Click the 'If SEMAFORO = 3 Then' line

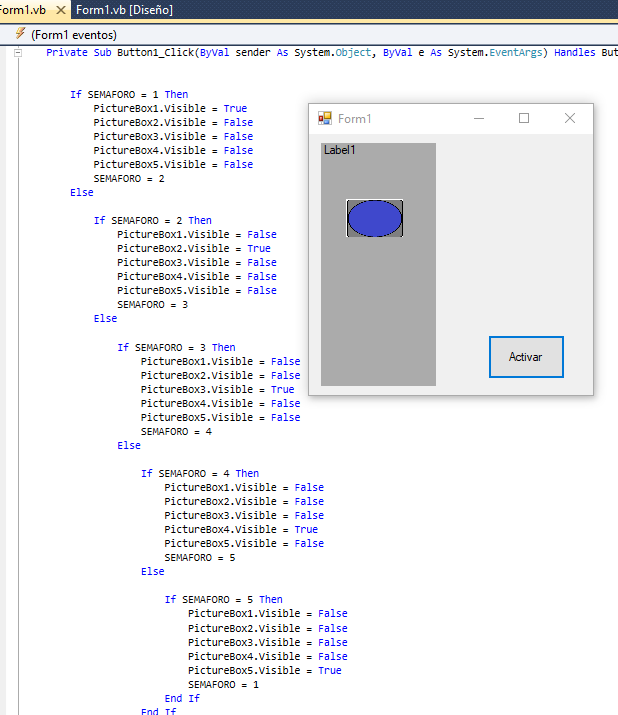[177, 347]
